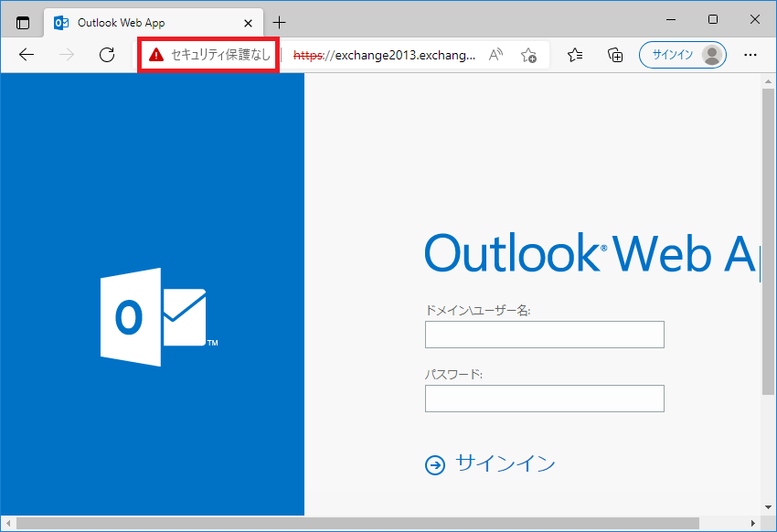Open the tab actions menu icon
This screenshot has height=532, width=777.
pyautogui.click(x=23, y=23)
